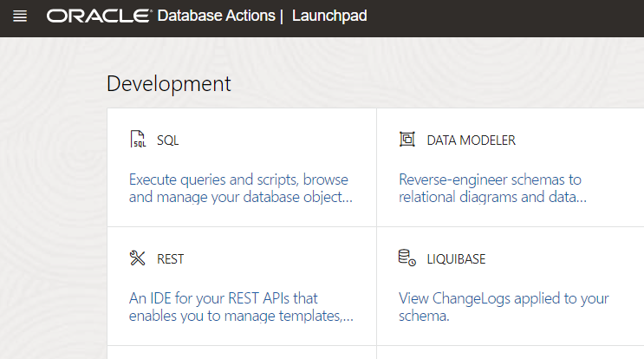This screenshot has width=644, height=359.
Task: Click 'An IDE for your REST APIs' description
Action: (x=241, y=307)
